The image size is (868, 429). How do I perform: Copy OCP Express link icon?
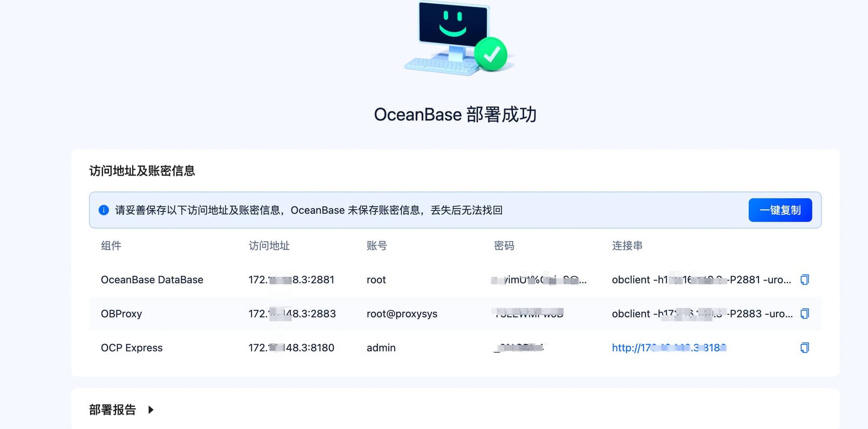click(x=804, y=348)
